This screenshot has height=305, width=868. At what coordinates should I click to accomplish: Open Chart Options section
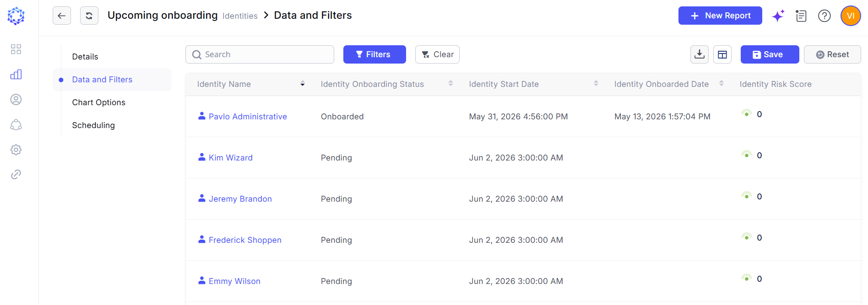click(x=99, y=102)
